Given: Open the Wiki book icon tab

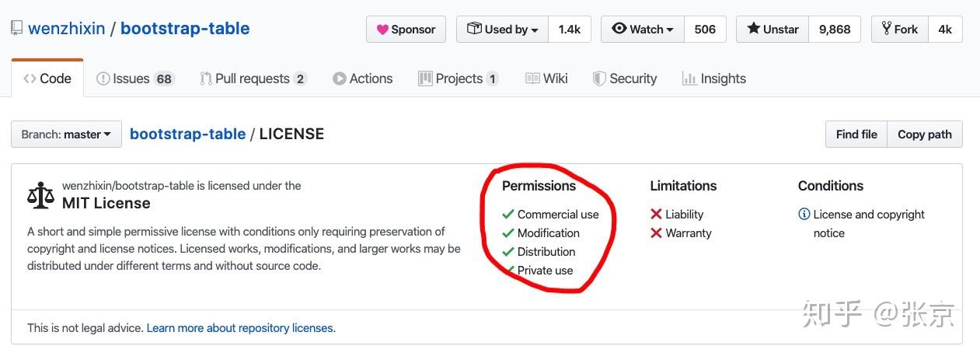Looking at the screenshot, I should point(532,79).
